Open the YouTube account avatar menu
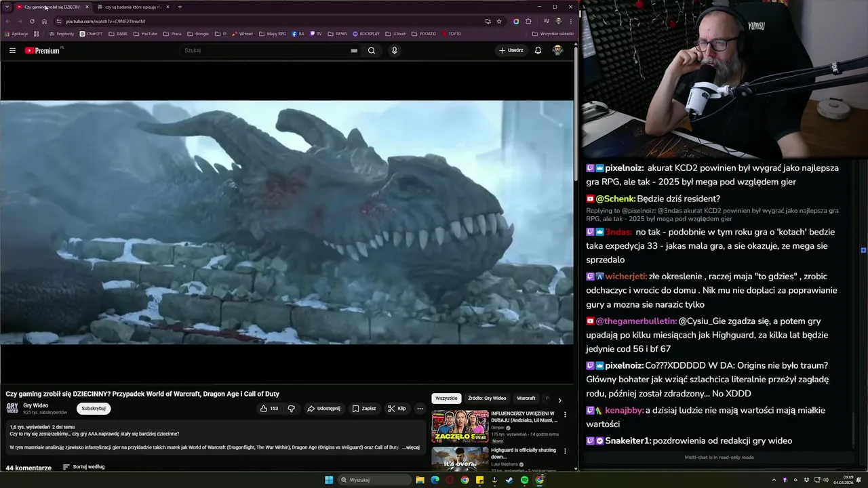 pos(557,50)
